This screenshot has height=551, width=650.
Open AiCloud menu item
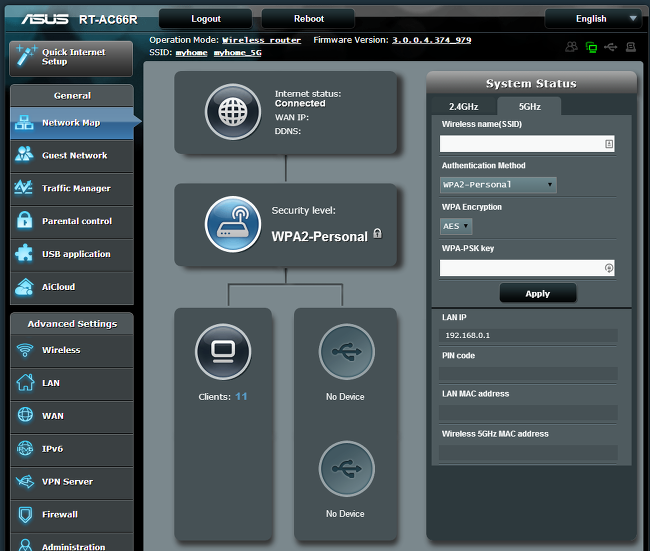[x=72, y=287]
